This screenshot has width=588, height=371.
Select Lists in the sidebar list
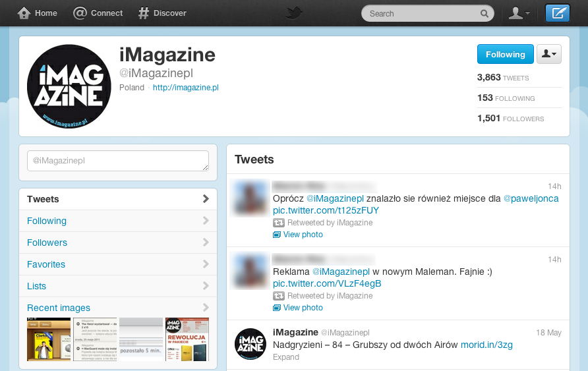(x=118, y=286)
